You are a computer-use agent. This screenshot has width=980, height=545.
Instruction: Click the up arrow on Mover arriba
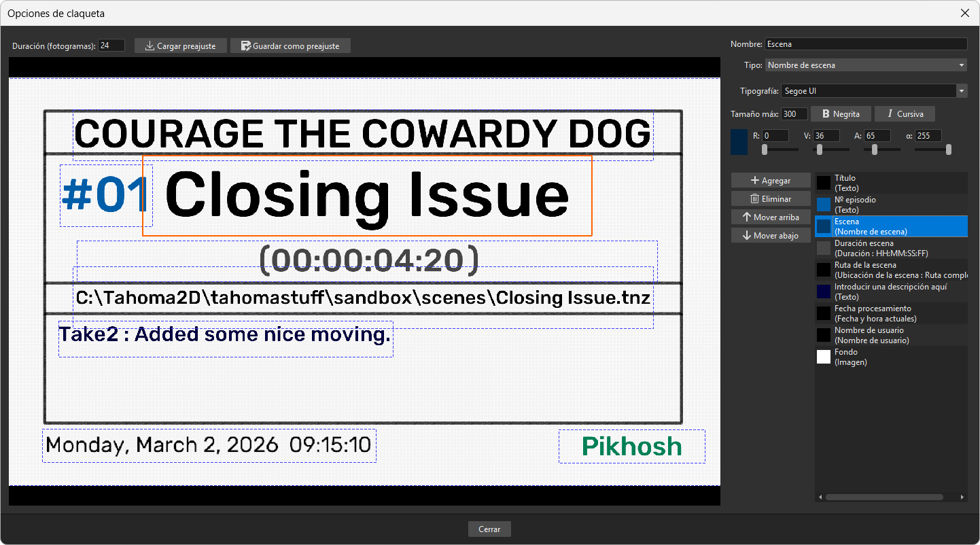click(747, 217)
